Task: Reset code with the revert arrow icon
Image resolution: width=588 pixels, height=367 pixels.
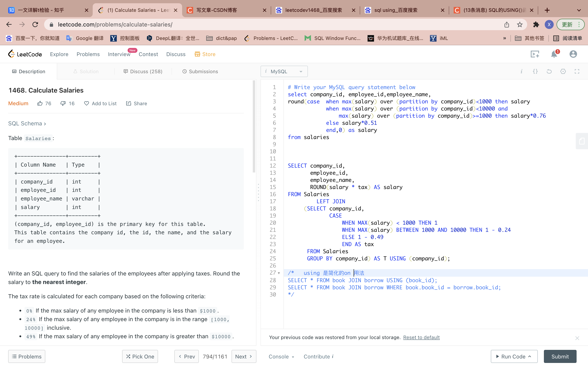Action: [x=549, y=71]
